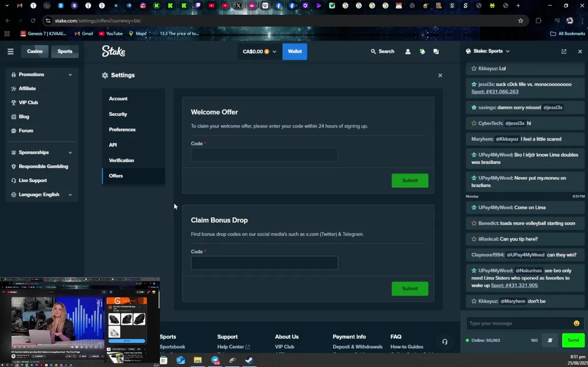Pop out the chat window icon
588x367 pixels.
564,51
